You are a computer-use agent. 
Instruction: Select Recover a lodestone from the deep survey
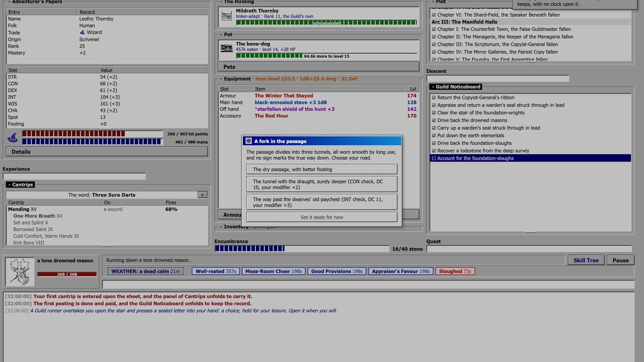coord(530,151)
